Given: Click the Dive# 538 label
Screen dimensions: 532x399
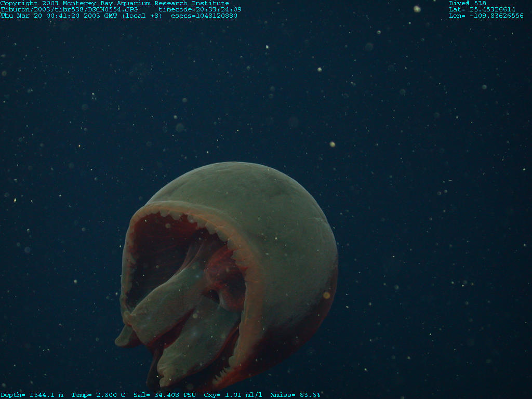Looking at the screenshot, I should click(468, 3).
